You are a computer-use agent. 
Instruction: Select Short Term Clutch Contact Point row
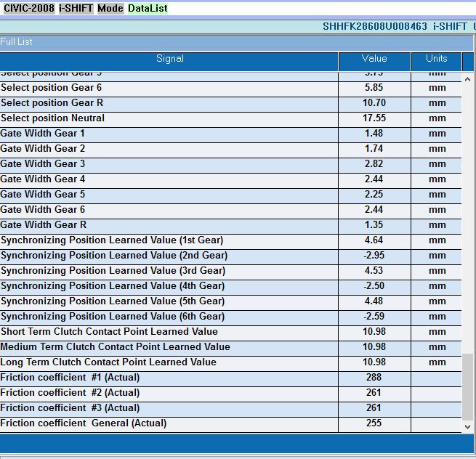230,332
